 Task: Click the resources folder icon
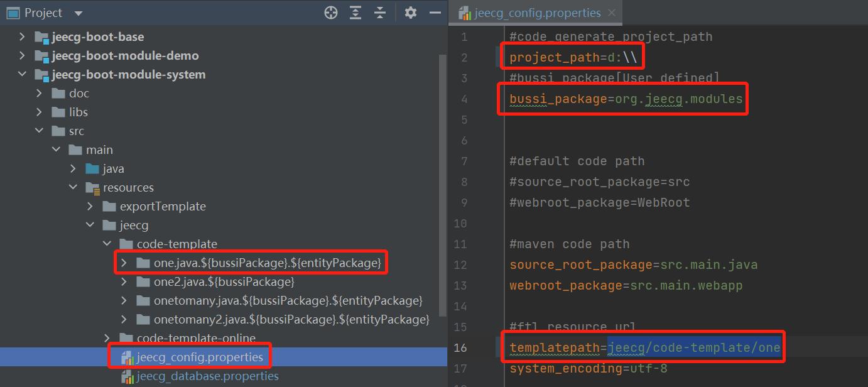(92, 188)
